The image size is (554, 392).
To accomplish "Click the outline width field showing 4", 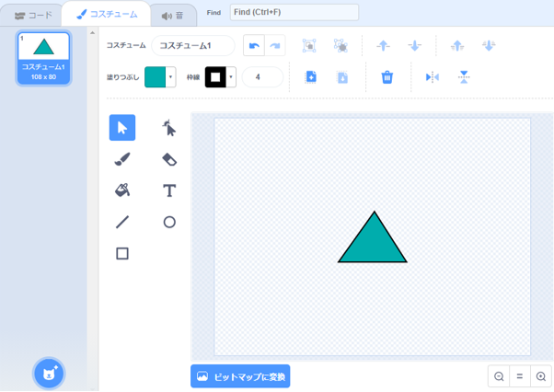I will (x=262, y=76).
